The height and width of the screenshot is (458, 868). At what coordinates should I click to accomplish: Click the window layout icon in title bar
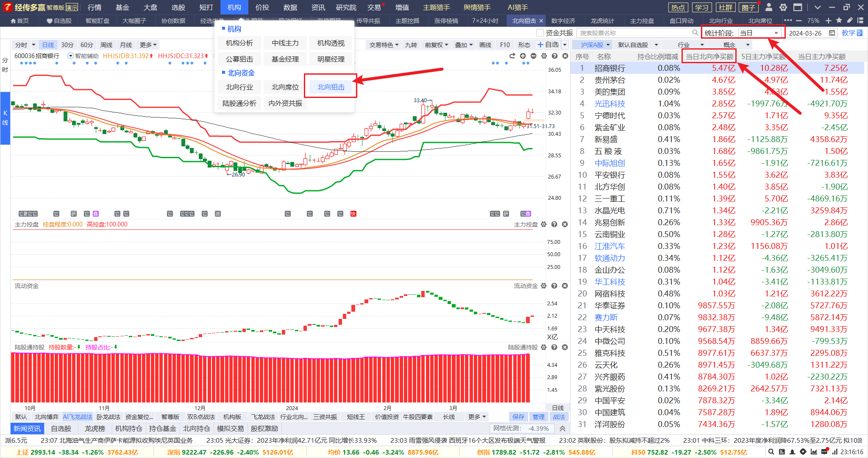click(798, 7)
